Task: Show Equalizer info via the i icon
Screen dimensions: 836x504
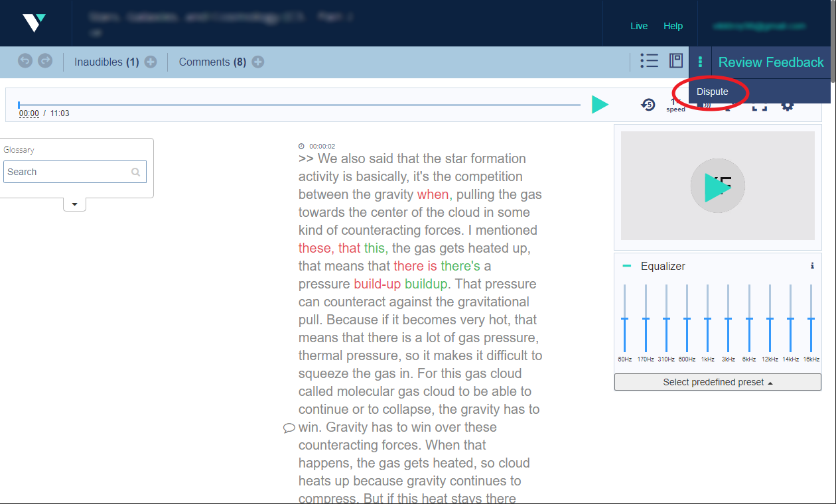Action: (812, 266)
